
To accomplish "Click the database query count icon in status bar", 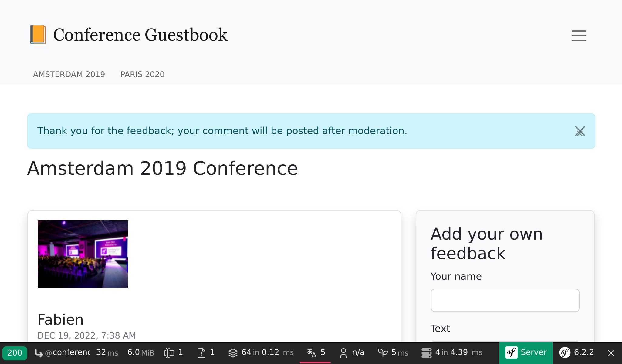I will [x=427, y=355].
